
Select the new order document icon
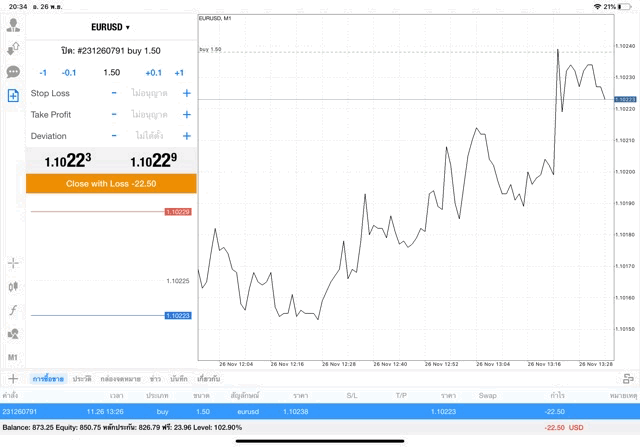click(x=13, y=96)
